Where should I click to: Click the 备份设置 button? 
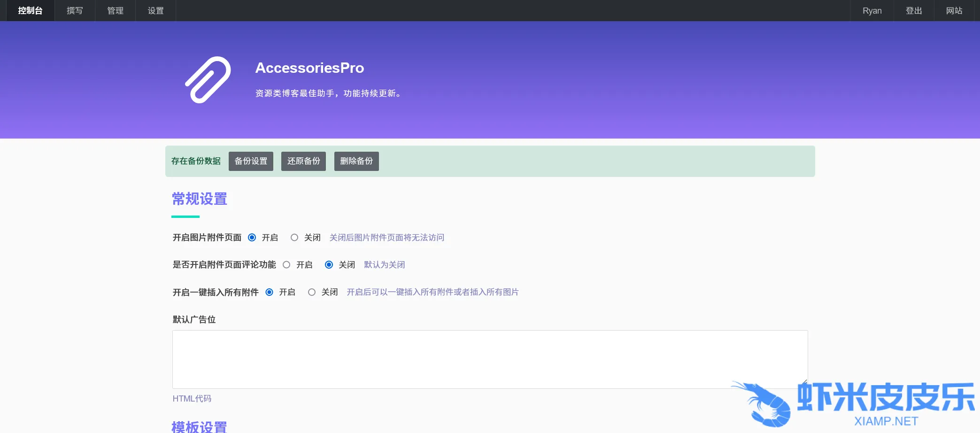click(x=251, y=161)
